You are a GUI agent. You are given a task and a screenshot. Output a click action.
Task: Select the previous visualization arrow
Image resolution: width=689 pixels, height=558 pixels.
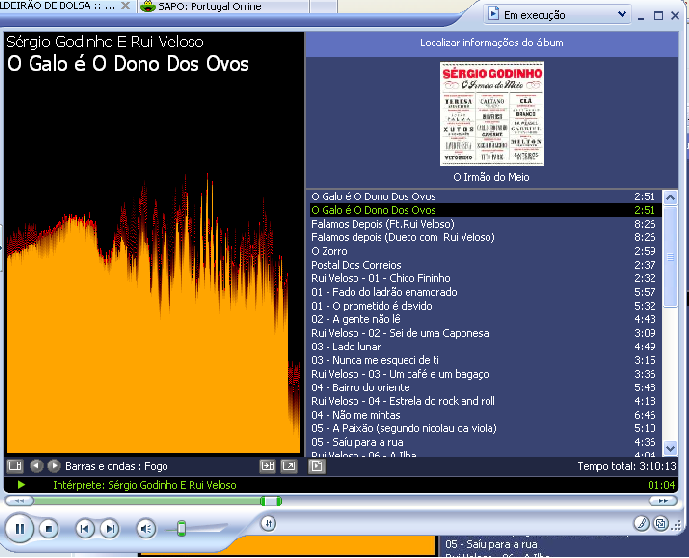[x=36, y=466]
